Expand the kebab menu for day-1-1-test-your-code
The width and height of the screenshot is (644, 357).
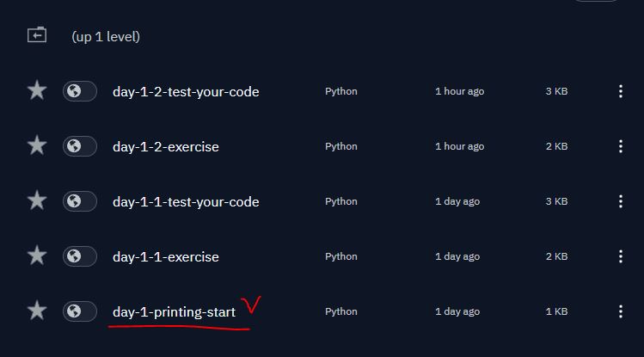pyautogui.click(x=621, y=201)
